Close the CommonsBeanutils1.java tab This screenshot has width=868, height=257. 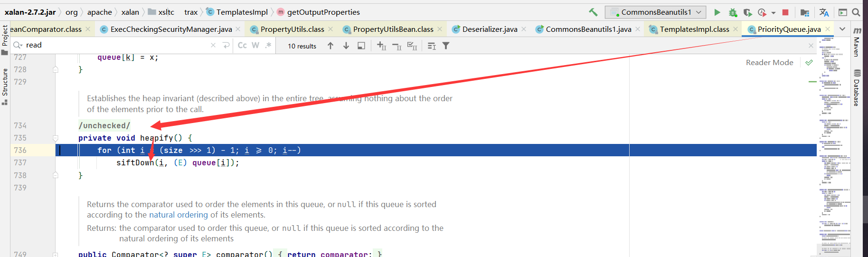(638, 29)
